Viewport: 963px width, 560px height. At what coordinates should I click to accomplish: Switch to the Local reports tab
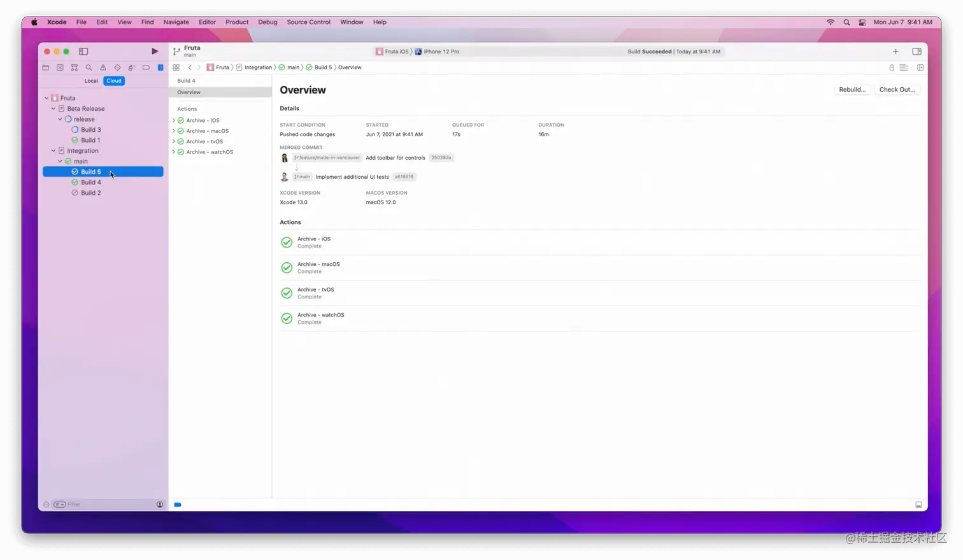(91, 81)
